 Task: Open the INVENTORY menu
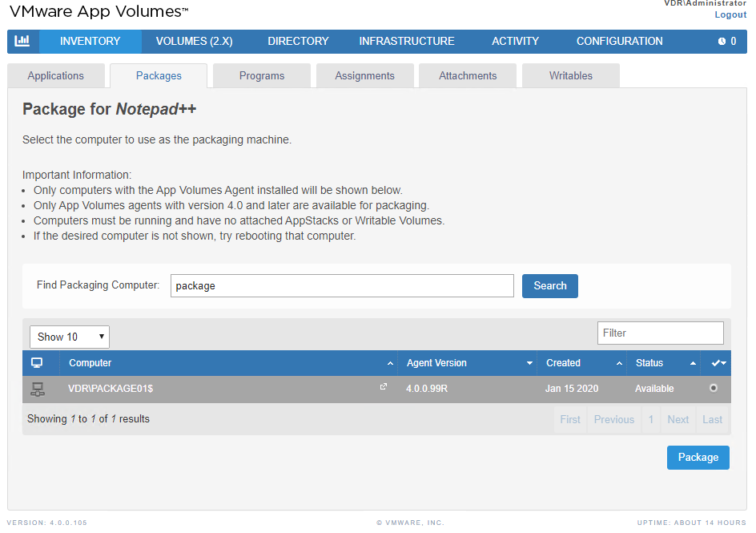(x=90, y=42)
